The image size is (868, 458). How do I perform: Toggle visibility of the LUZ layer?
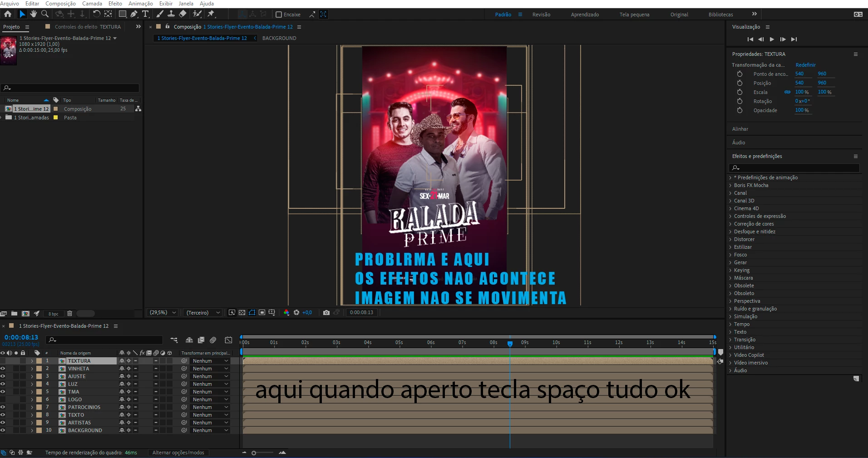[3, 384]
